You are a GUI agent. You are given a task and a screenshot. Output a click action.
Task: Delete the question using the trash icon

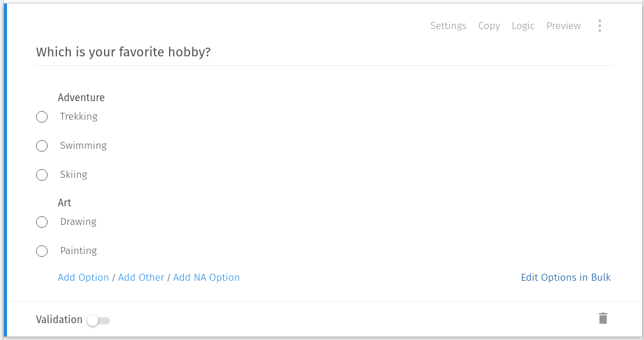pyautogui.click(x=603, y=318)
